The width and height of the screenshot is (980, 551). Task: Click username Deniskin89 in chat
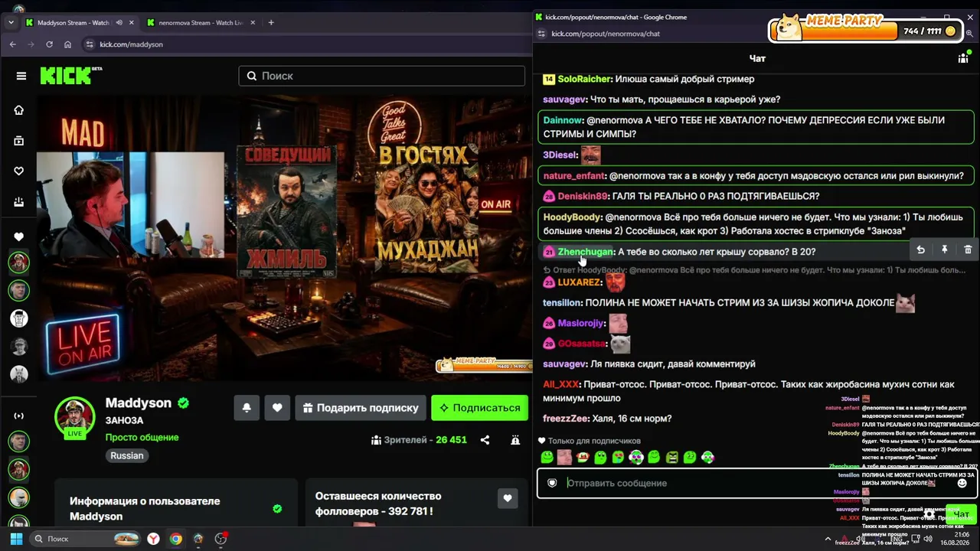583,196
